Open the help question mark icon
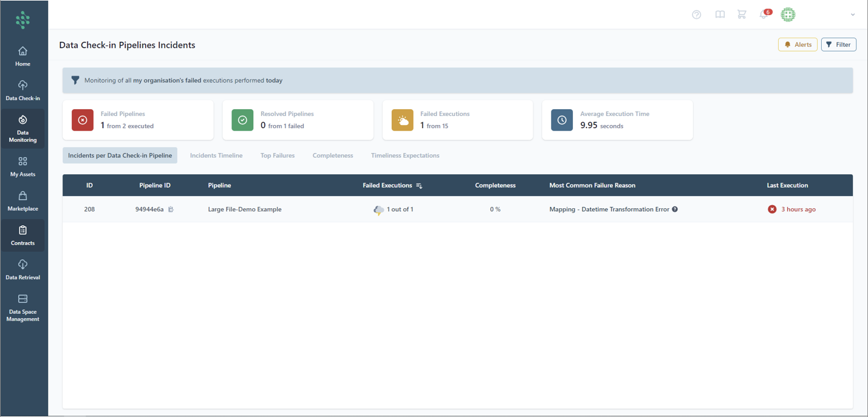Image resolution: width=868 pixels, height=417 pixels. point(697,15)
